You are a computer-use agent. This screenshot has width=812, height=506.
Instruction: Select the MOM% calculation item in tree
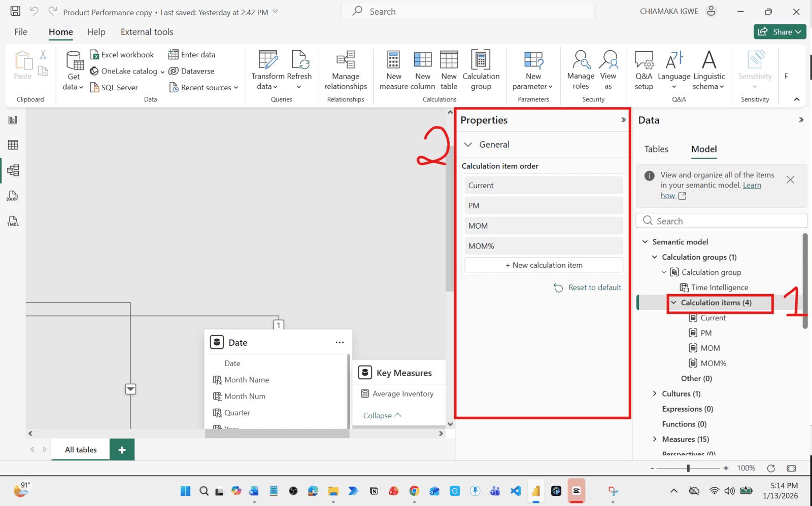pyautogui.click(x=713, y=364)
